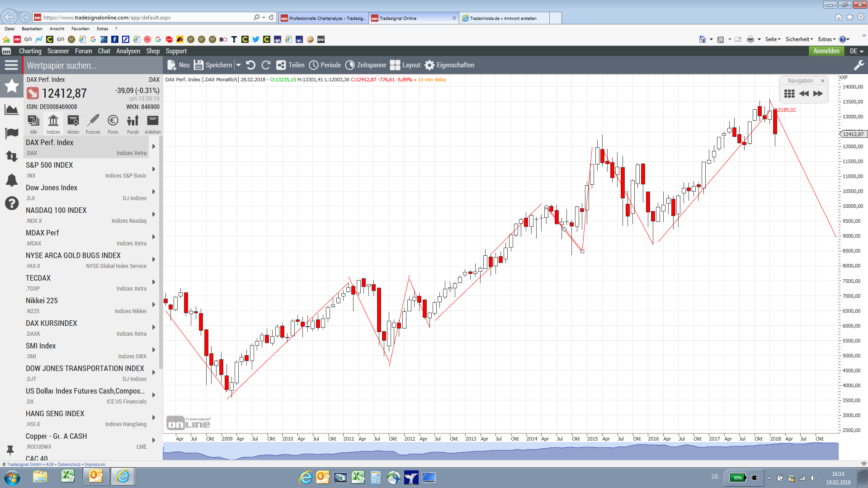Select the Forex instrument filter

click(113, 124)
